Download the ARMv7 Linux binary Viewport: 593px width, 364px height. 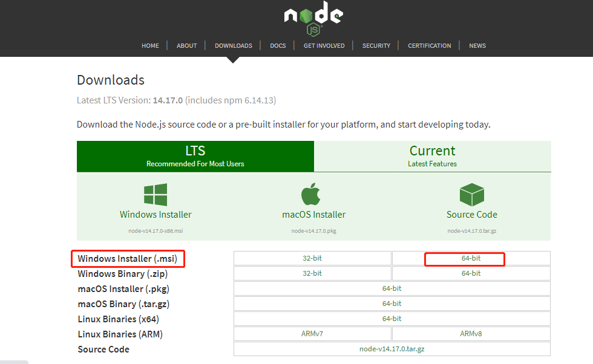[x=312, y=333]
